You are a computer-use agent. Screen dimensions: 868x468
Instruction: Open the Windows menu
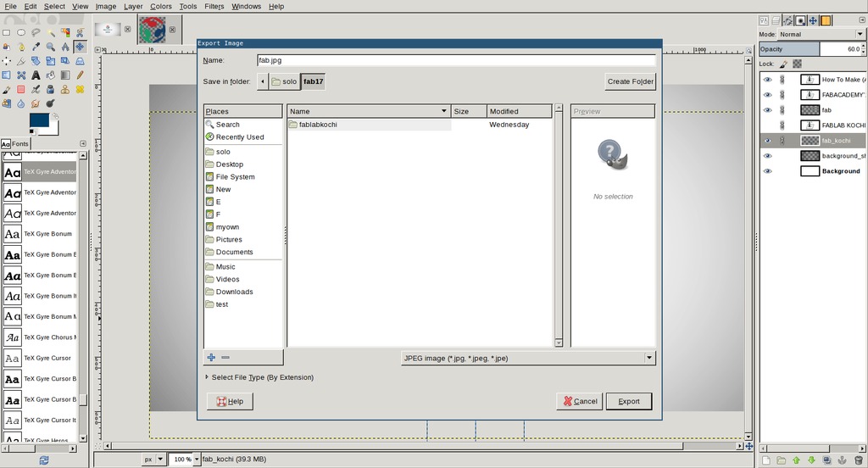pos(247,6)
